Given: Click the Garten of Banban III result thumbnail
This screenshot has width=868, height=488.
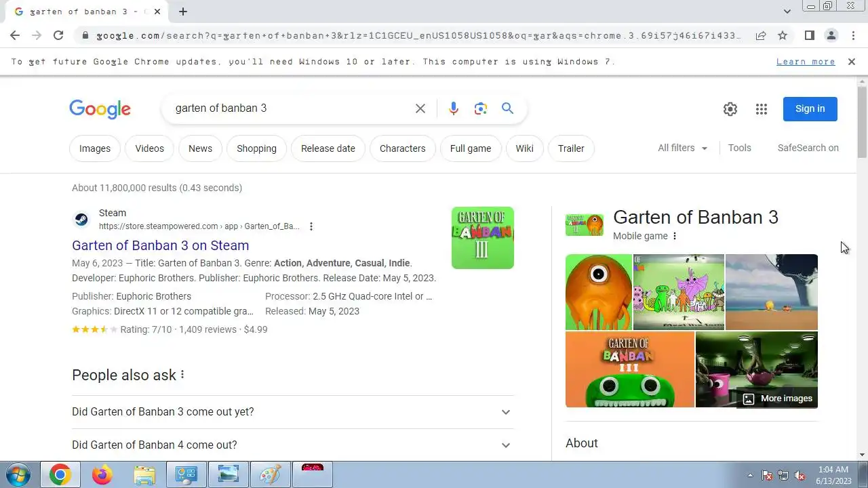Looking at the screenshot, I should (x=483, y=238).
